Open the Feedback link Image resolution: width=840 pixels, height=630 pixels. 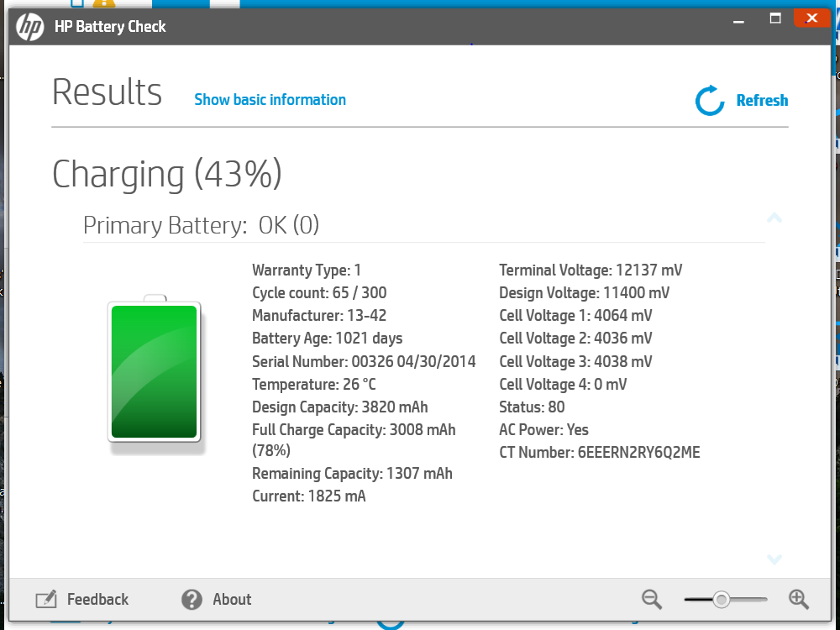[x=97, y=599]
